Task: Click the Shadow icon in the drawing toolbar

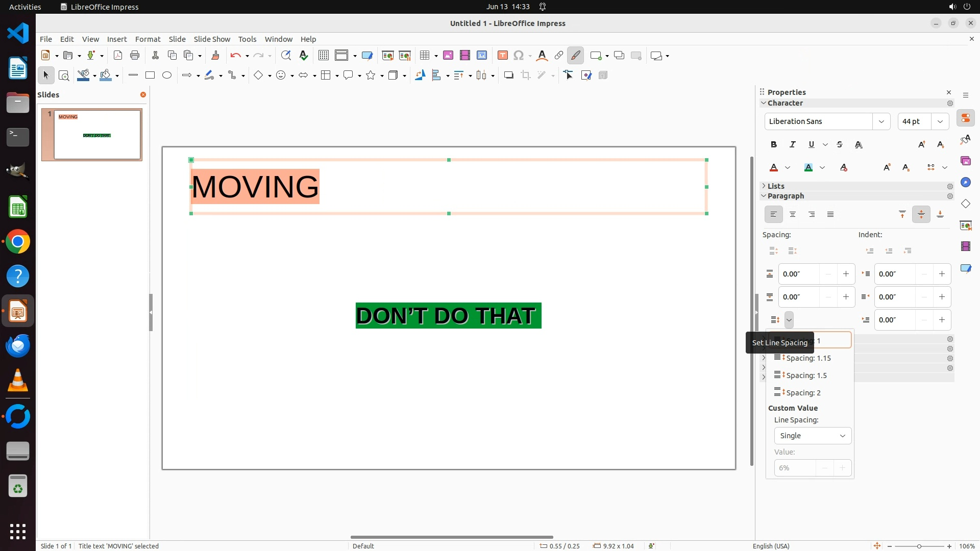Action: (x=508, y=76)
